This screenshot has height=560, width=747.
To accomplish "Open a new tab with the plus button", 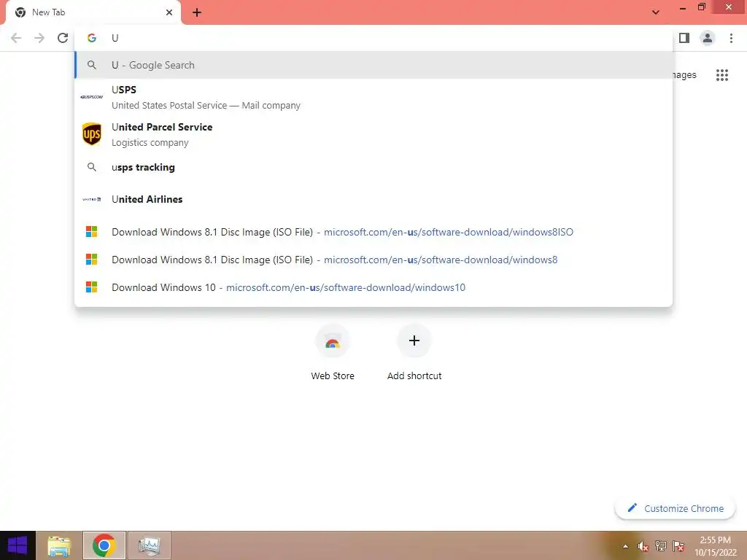I will pyautogui.click(x=197, y=12).
